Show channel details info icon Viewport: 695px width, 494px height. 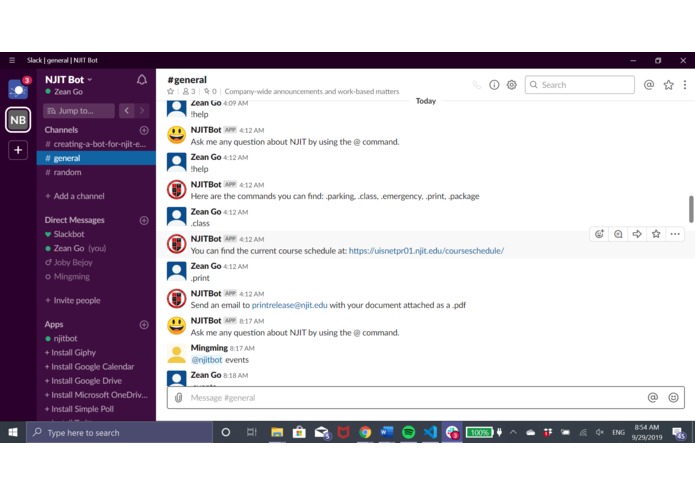pos(494,85)
